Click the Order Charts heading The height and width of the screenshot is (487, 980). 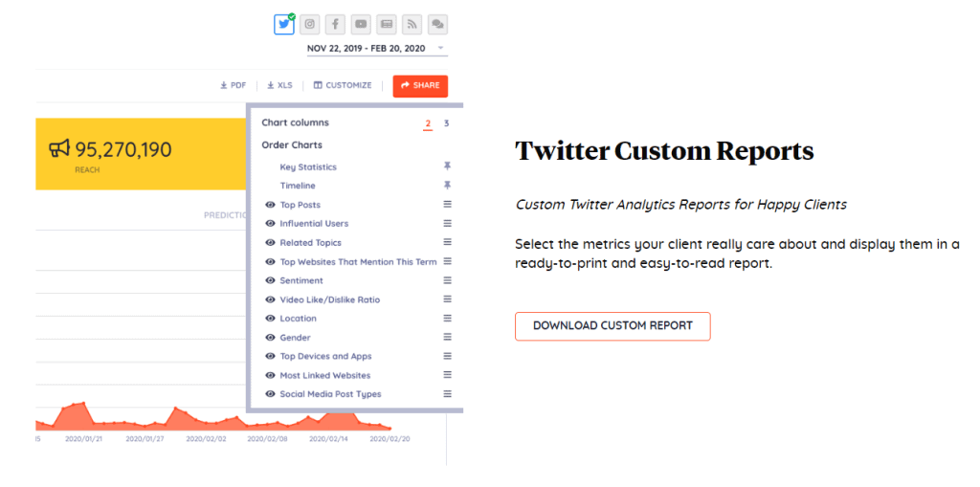tap(292, 145)
